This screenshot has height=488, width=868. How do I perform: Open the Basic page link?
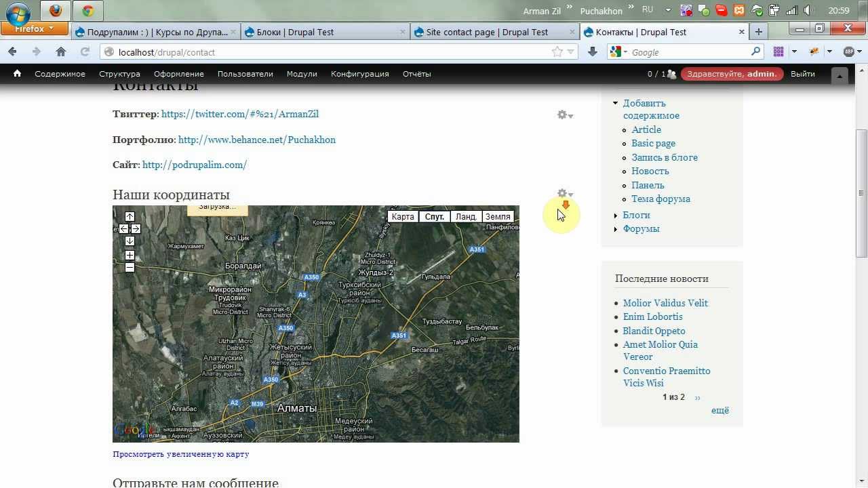pos(653,143)
